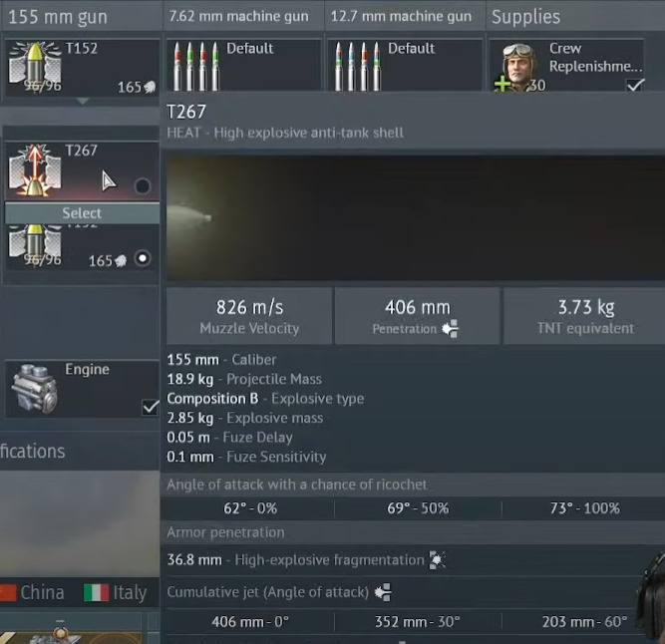This screenshot has height=644, width=665.
Task: Click the 12.7 mm machine gun belt icon
Action: pos(357,66)
